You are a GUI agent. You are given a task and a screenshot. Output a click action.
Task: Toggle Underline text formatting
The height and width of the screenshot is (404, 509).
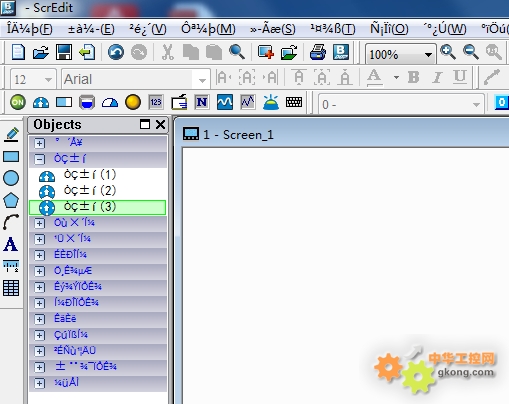tap(460, 77)
